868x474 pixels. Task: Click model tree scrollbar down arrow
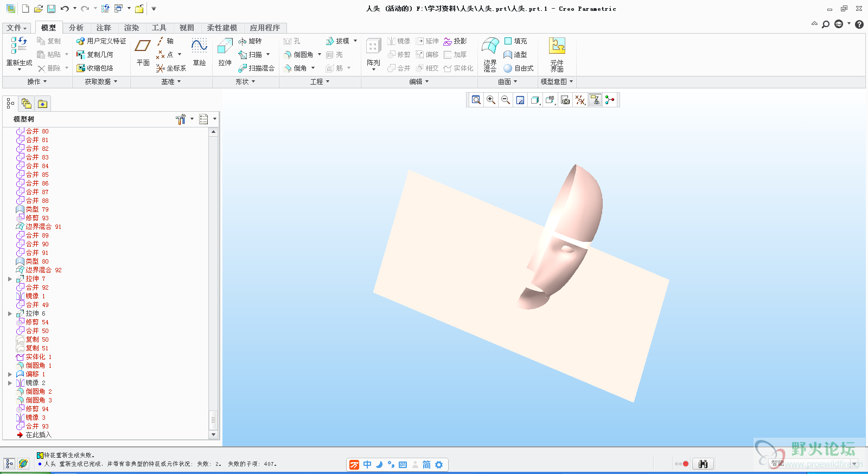coord(213,434)
